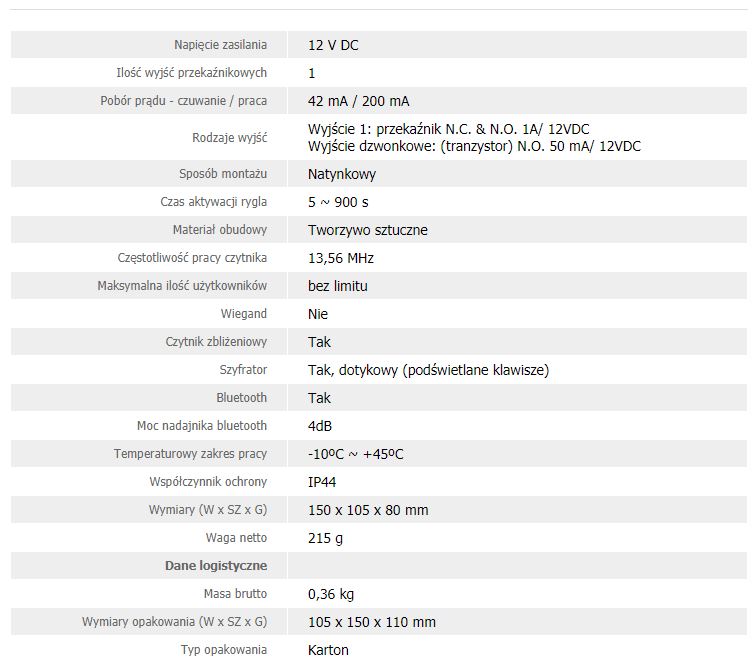This screenshot has width=754, height=671.
Task: Click the Ilość wyjść przekaźnikowych row label
Action: tap(191, 73)
